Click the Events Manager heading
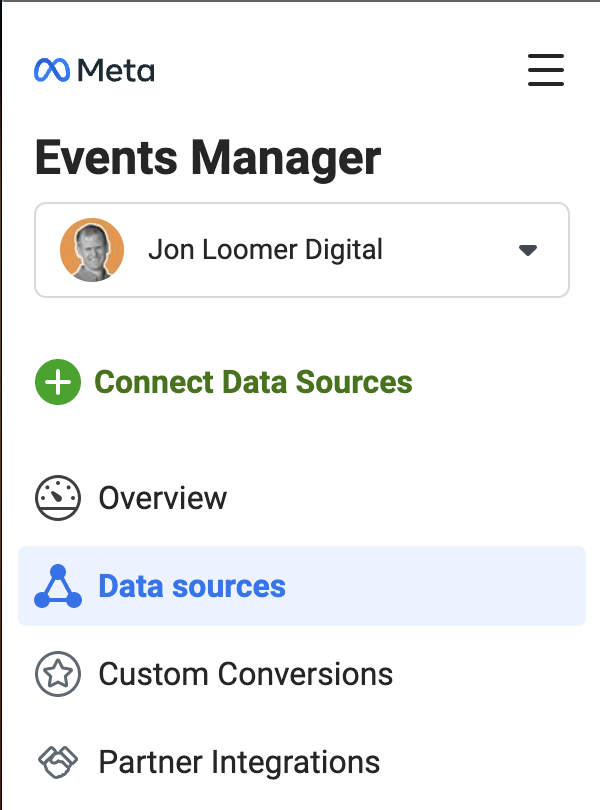The height and width of the screenshot is (810, 600). click(x=208, y=158)
